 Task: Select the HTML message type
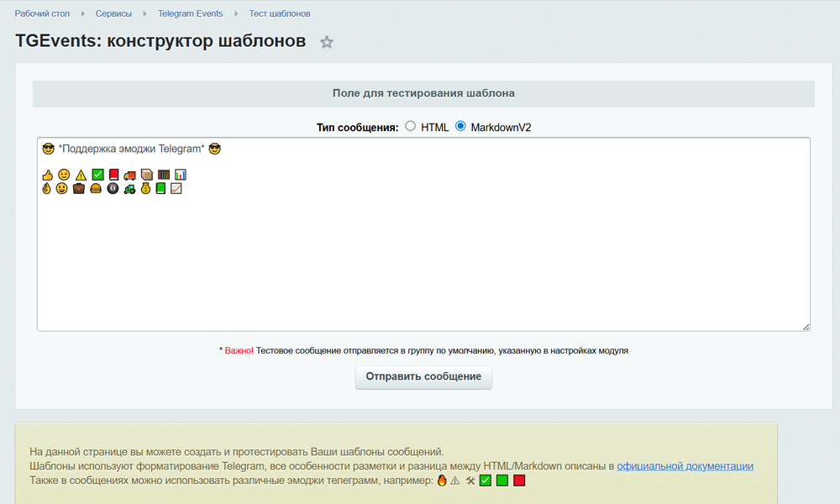pyautogui.click(x=411, y=127)
